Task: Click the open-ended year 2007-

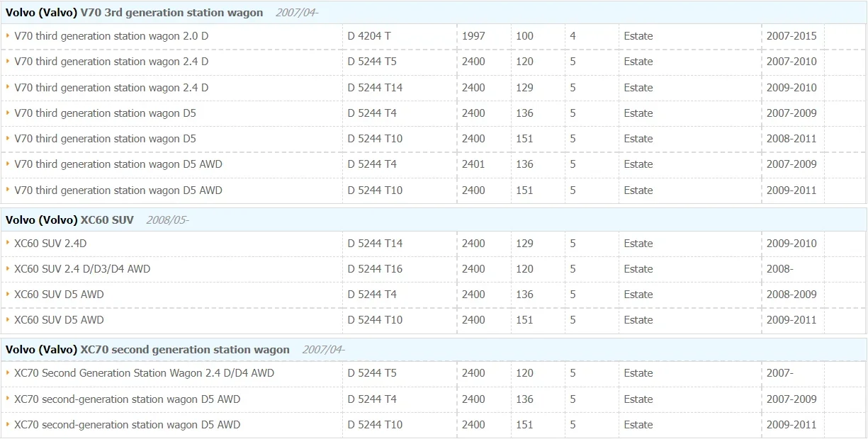Action: coord(780,373)
